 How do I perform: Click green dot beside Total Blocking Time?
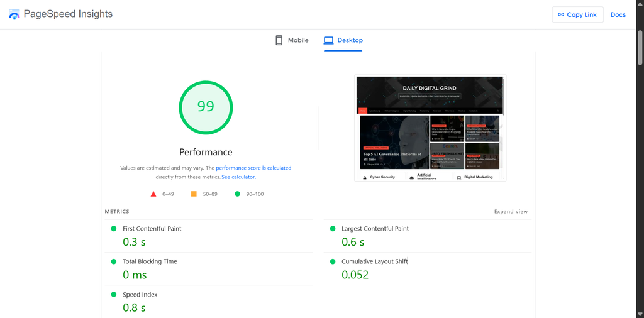tap(114, 261)
